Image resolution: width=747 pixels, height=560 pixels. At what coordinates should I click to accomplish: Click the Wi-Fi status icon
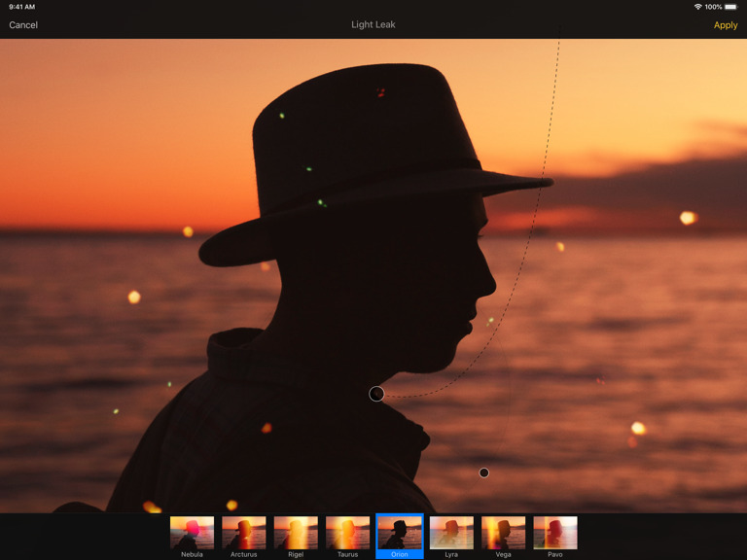click(x=697, y=7)
